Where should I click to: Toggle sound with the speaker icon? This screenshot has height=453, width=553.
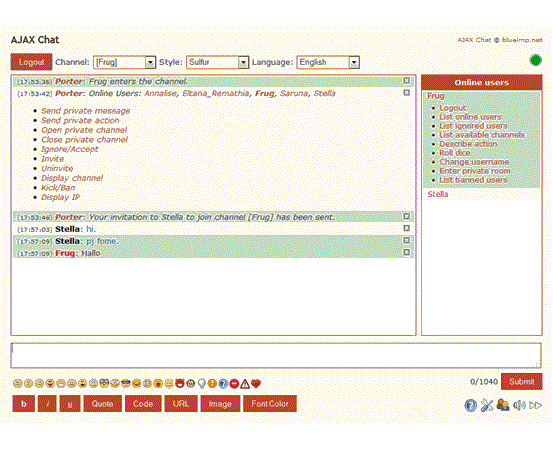519,405
